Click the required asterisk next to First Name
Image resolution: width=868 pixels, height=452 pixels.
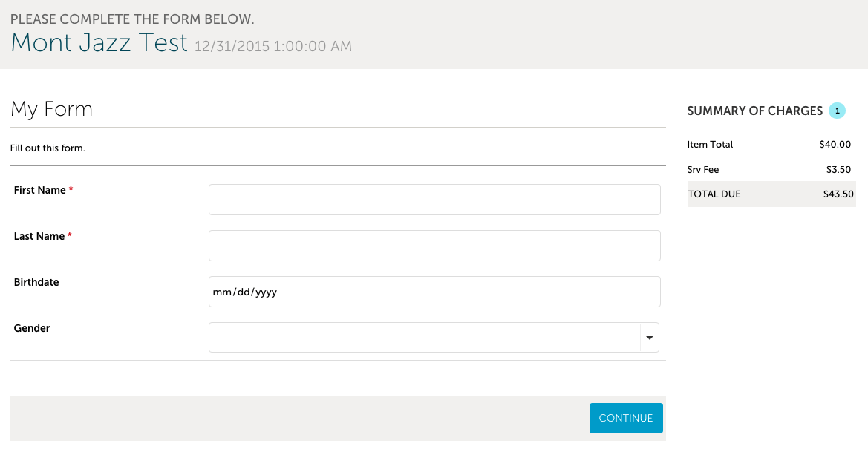coord(71,187)
